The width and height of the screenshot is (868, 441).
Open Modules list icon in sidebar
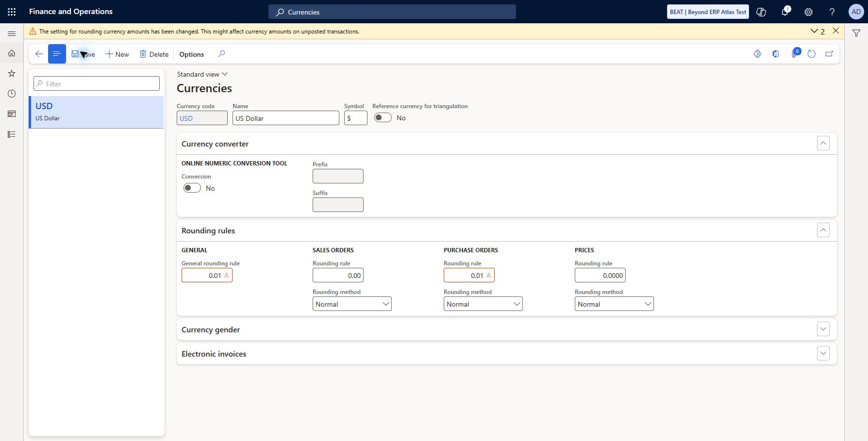(12, 134)
